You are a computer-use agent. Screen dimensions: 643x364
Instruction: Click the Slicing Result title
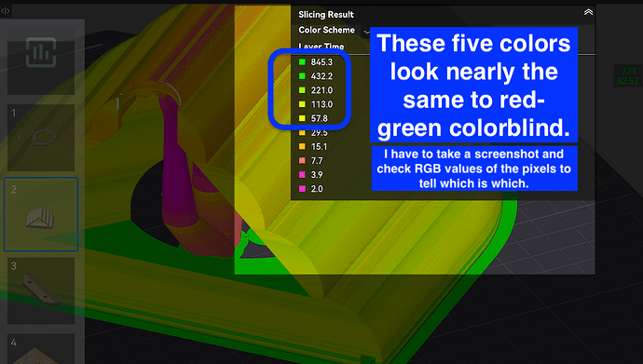pyautogui.click(x=326, y=15)
